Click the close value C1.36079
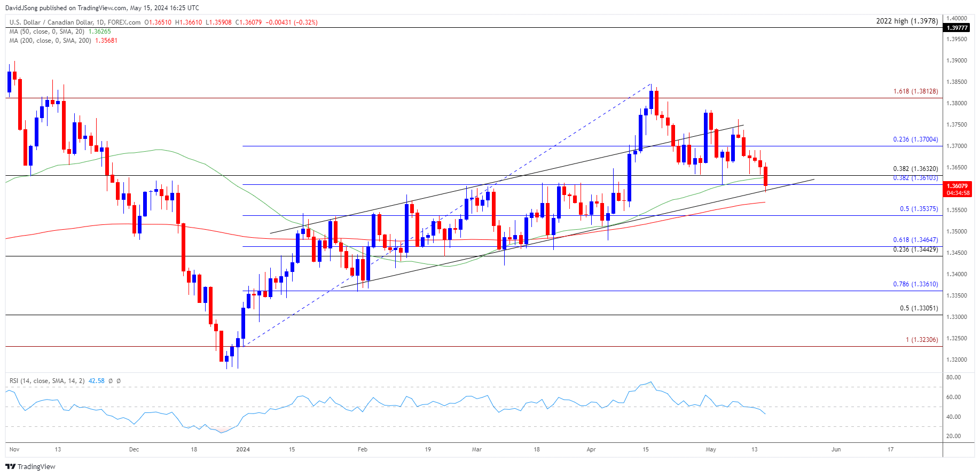 click(x=248, y=22)
